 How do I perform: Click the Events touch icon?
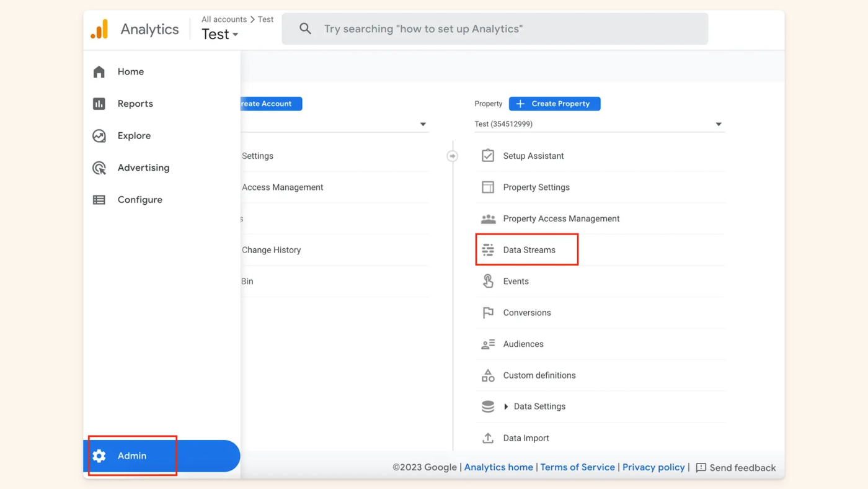pos(488,281)
